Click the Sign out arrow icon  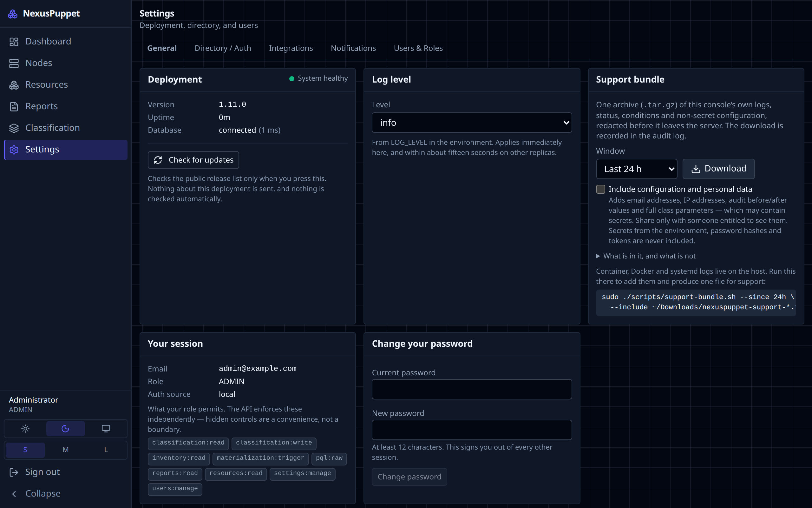(x=14, y=472)
